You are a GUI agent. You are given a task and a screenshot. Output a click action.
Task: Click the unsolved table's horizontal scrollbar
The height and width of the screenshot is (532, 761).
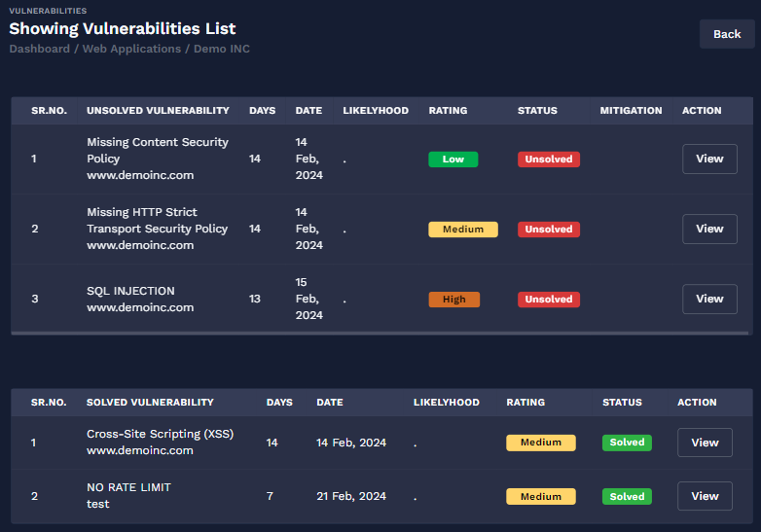(380, 333)
